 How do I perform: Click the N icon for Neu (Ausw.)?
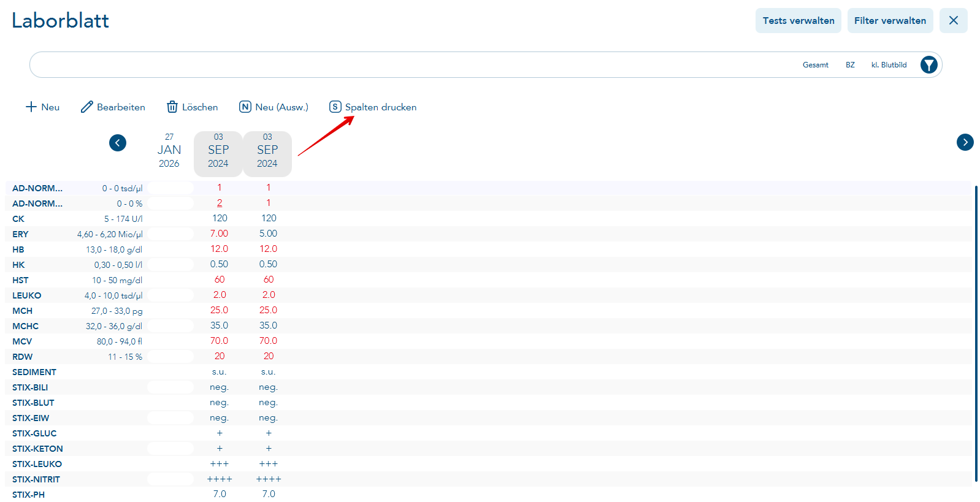click(x=245, y=107)
